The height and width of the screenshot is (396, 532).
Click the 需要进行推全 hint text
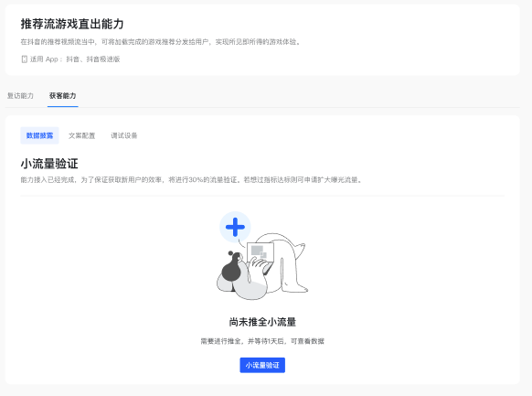click(x=262, y=341)
